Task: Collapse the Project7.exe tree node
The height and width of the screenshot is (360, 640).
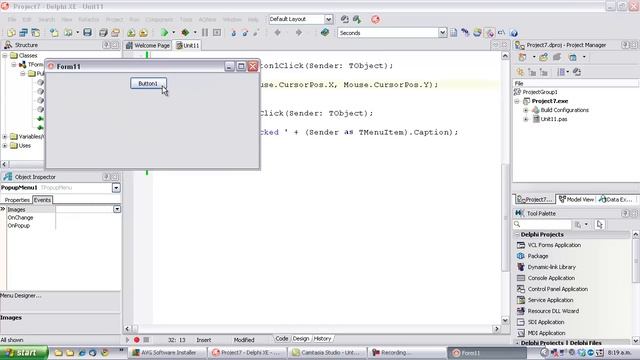Action: (517, 101)
